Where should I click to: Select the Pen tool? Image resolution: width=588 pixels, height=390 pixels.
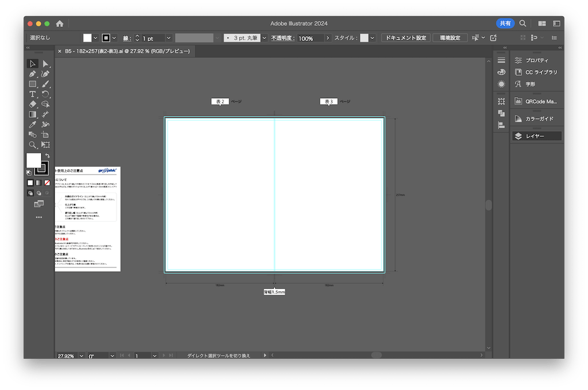(x=33, y=74)
